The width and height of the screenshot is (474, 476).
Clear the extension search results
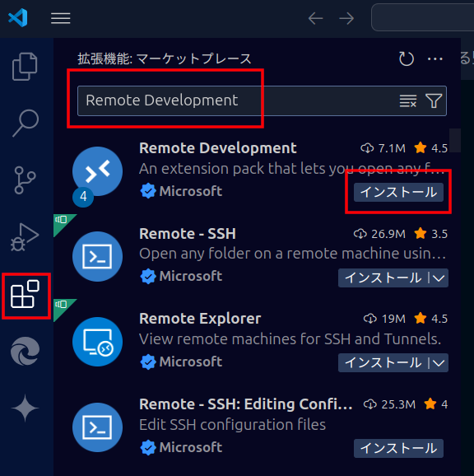pos(408,100)
